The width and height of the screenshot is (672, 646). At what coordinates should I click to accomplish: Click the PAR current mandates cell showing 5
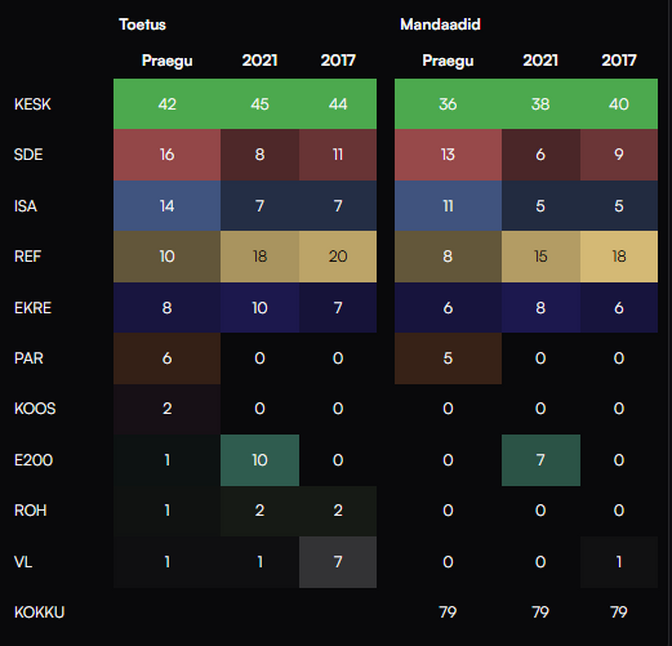click(x=447, y=358)
